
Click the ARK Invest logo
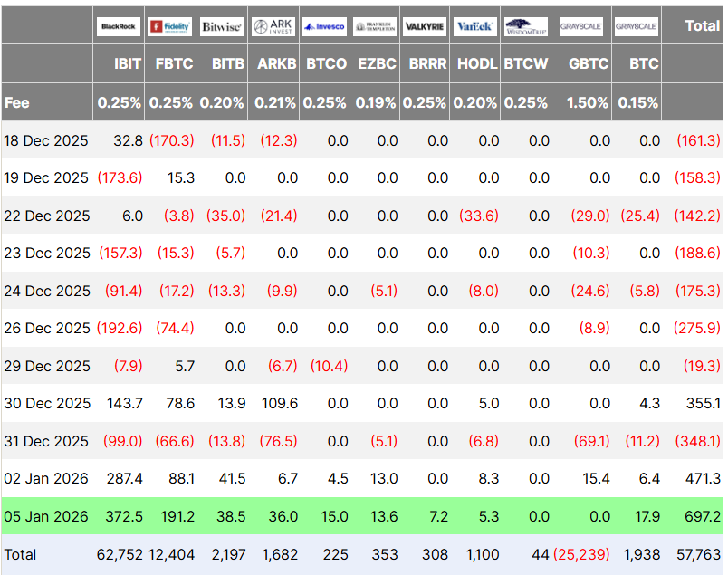273,27
